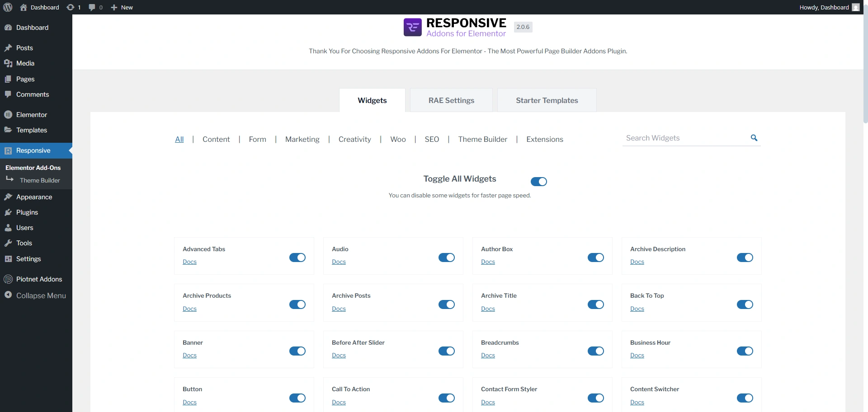
Task: Toggle the Business Hour widget switch
Action: click(745, 351)
